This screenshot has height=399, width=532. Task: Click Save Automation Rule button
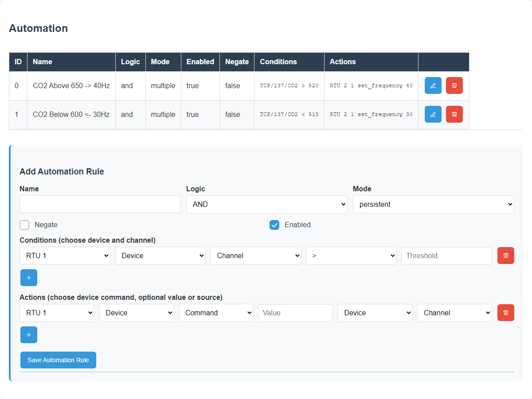pyautogui.click(x=58, y=360)
